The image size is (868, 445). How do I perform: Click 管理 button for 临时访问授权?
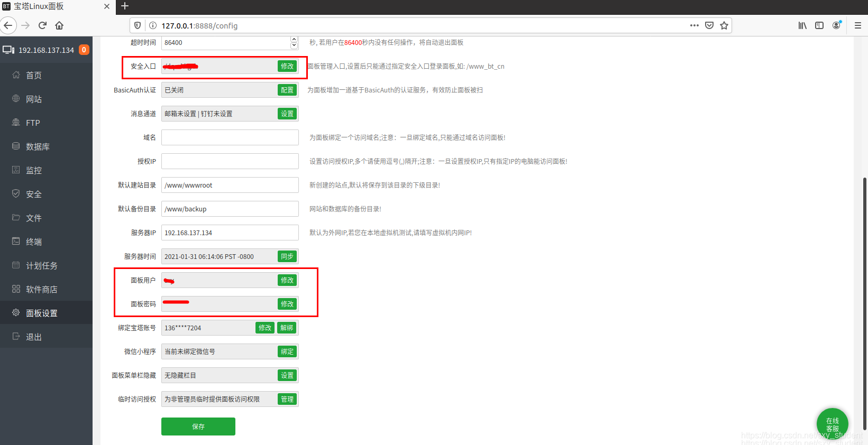(287, 399)
